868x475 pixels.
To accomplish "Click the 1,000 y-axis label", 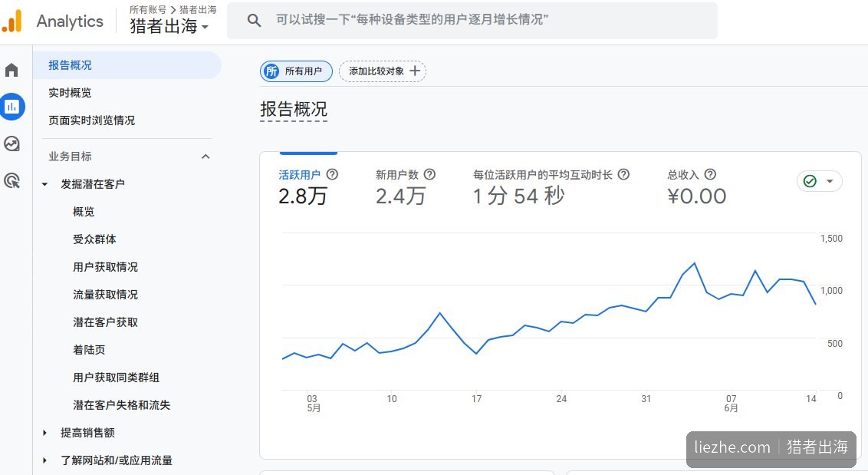I will tap(831, 290).
